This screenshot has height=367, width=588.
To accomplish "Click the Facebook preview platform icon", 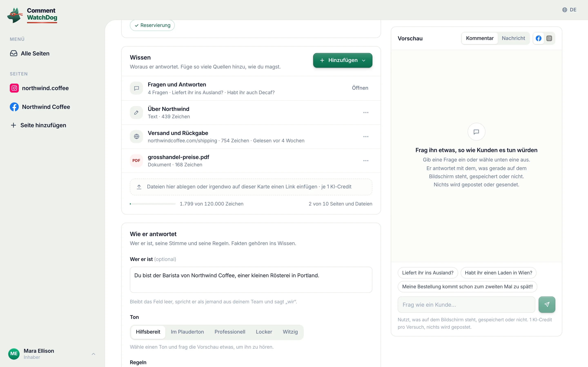I will coord(538,38).
